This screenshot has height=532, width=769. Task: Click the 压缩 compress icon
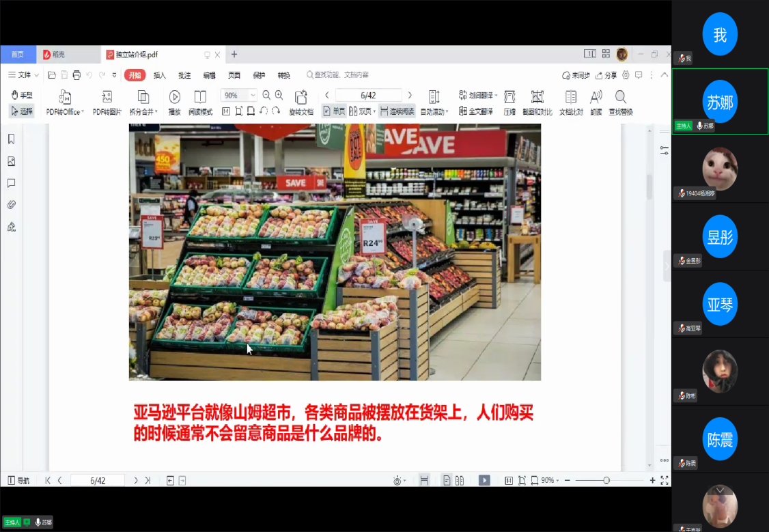pos(509,97)
